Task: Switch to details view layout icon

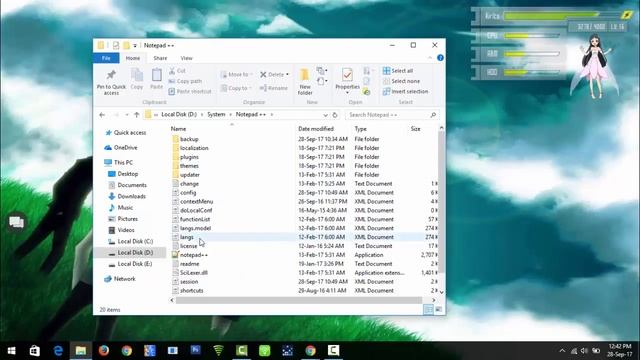Action: click(428, 310)
